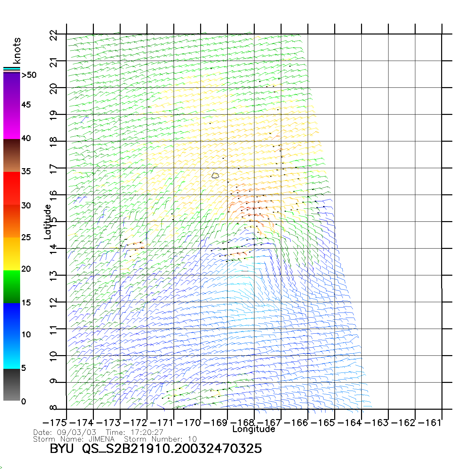This screenshot has width=476, height=469.
Task: Click the 'Storm Number: 10' text
Action: pos(160,439)
